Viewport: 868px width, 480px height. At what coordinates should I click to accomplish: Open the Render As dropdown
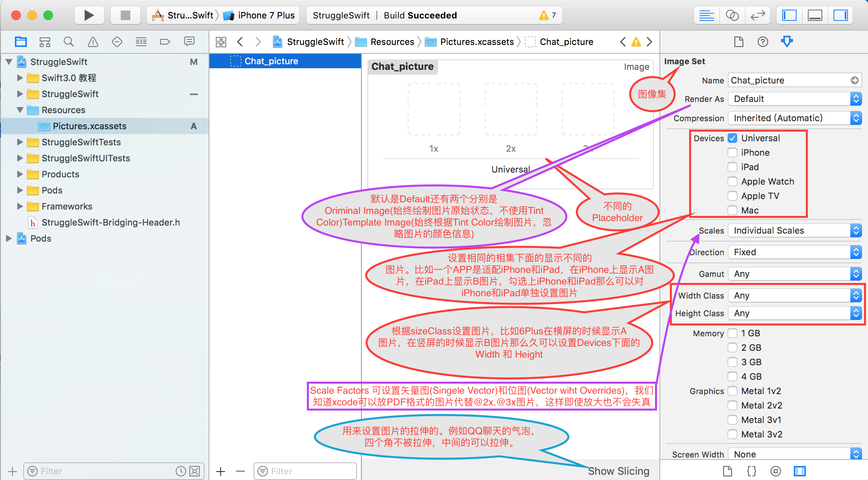tap(795, 99)
